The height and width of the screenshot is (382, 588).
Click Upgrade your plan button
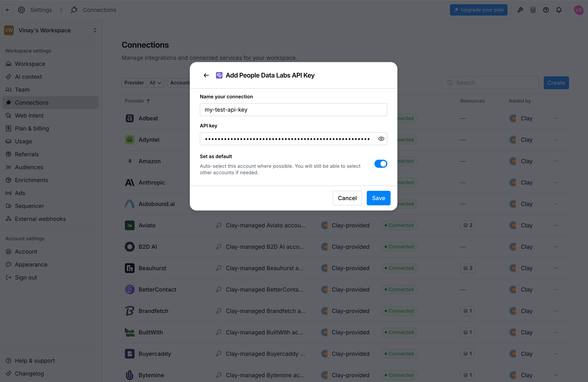[x=478, y=10]
